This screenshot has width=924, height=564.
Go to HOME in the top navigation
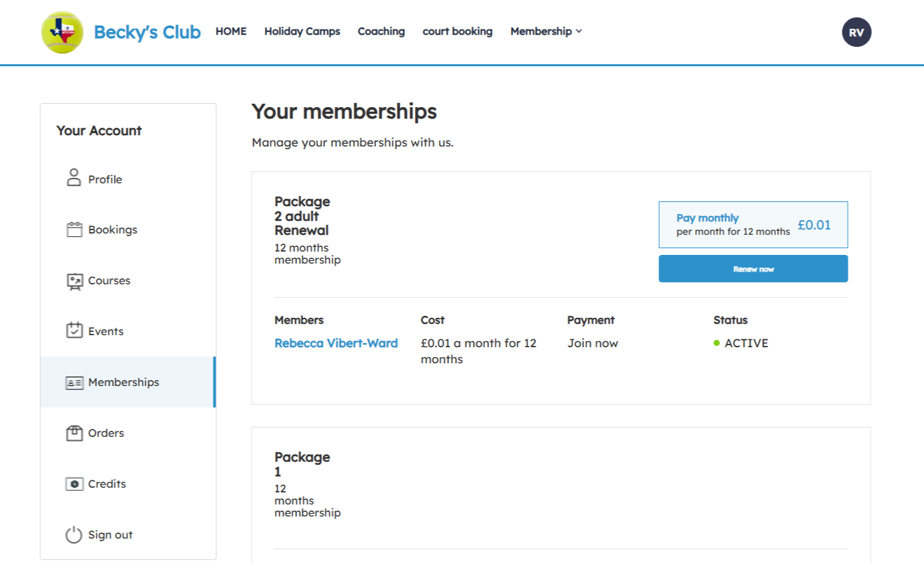coord(231,31)
